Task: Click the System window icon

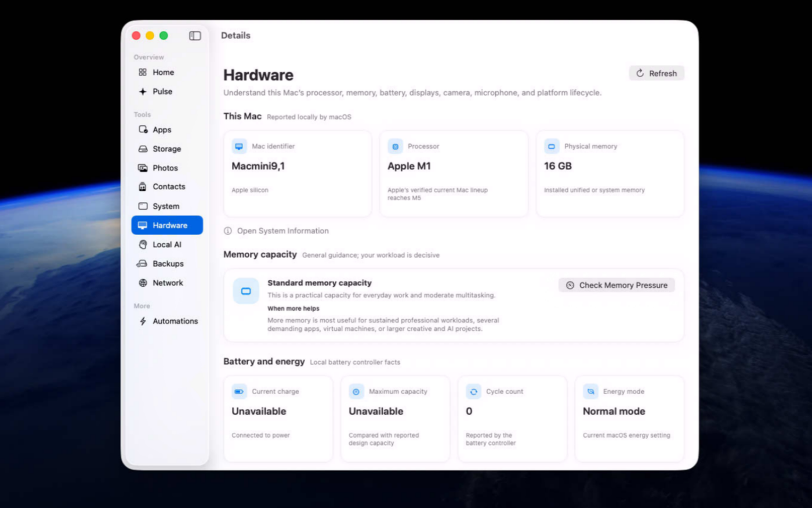Action: [x=143, y=206]
